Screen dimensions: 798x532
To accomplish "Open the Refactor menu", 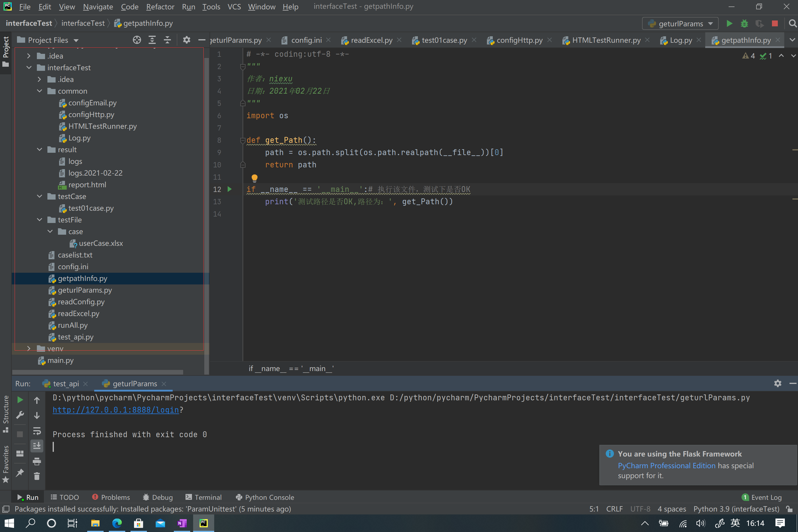I will [160, 6].
